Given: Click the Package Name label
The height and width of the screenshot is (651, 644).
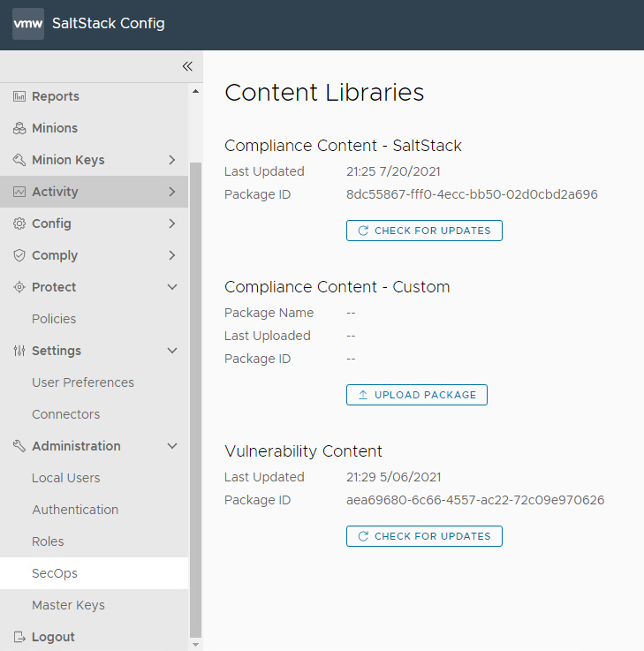Looking at the screenshot, I should coord(269,313).
